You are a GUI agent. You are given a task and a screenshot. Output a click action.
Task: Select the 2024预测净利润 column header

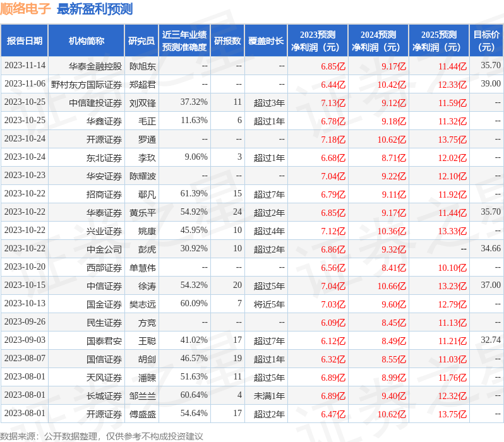pyautogui.click(x=378, y=41)
